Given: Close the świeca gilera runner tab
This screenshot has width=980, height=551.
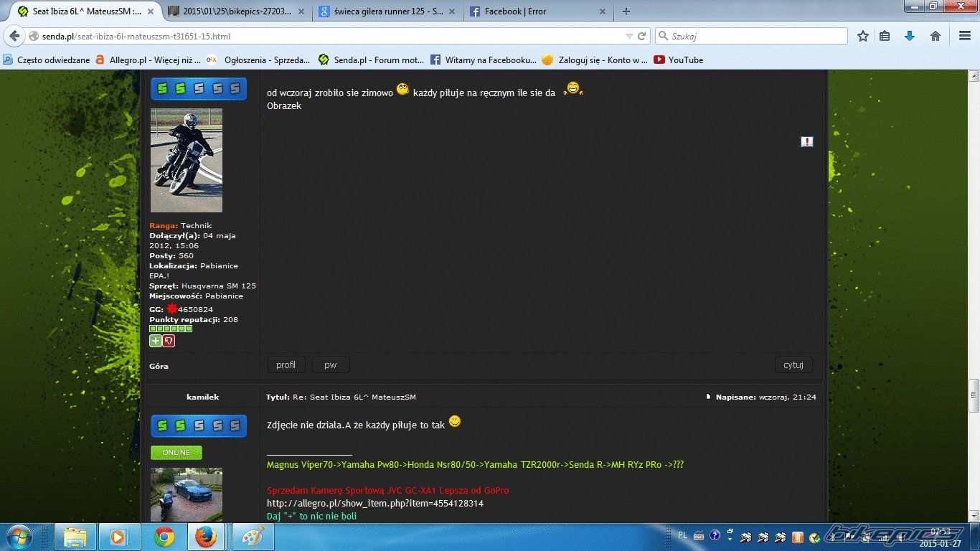Looking at the screenshot, I should coord(453,11).
